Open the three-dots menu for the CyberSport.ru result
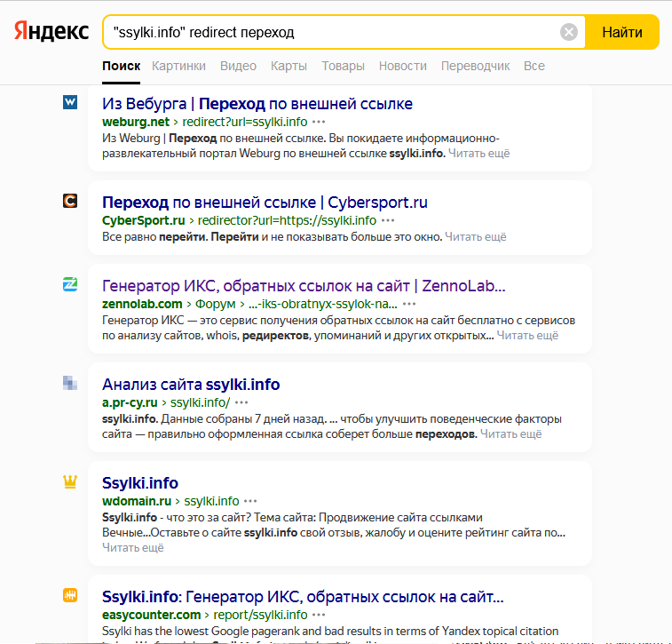 tap(388, 221)
